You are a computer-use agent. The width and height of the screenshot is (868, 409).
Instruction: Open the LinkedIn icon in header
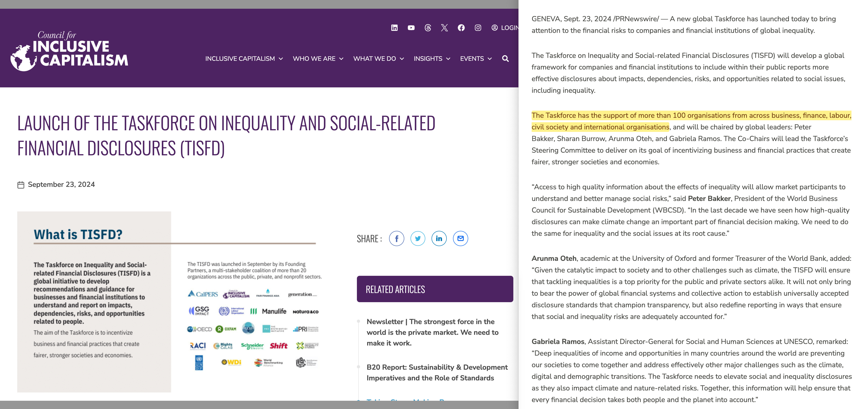click(x=394, y=28)
